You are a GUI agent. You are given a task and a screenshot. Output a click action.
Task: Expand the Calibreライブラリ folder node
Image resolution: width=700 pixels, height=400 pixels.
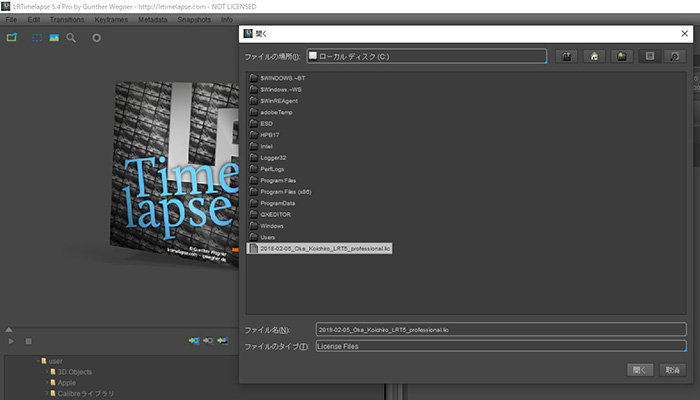click(47, 393)
